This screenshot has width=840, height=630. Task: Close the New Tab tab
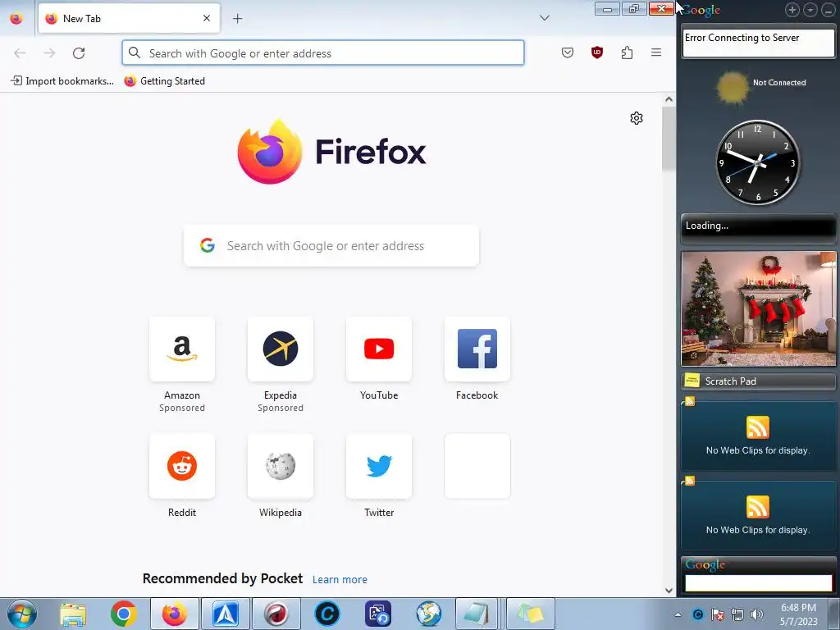(207, 18)
